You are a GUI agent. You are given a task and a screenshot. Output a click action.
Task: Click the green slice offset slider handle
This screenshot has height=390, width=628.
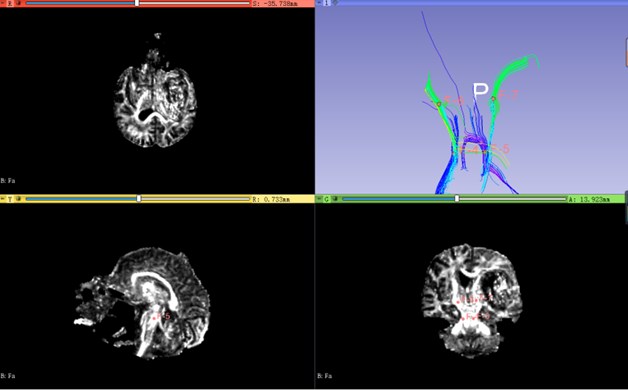coord(457,199)
